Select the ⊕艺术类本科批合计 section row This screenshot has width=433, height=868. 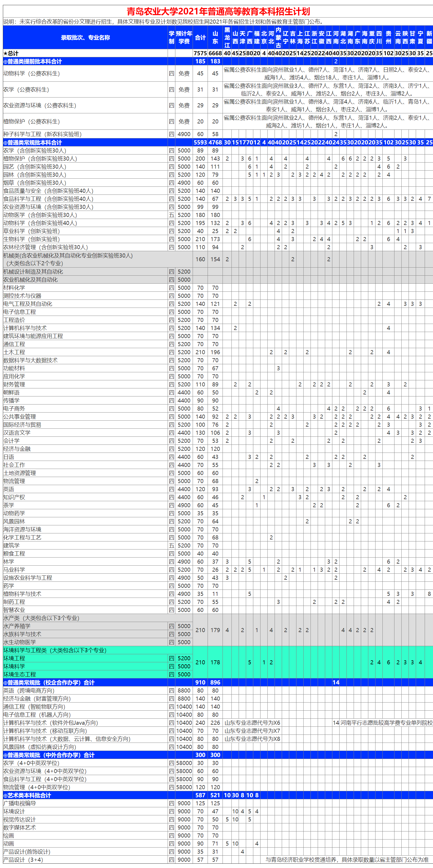[218, 795]
